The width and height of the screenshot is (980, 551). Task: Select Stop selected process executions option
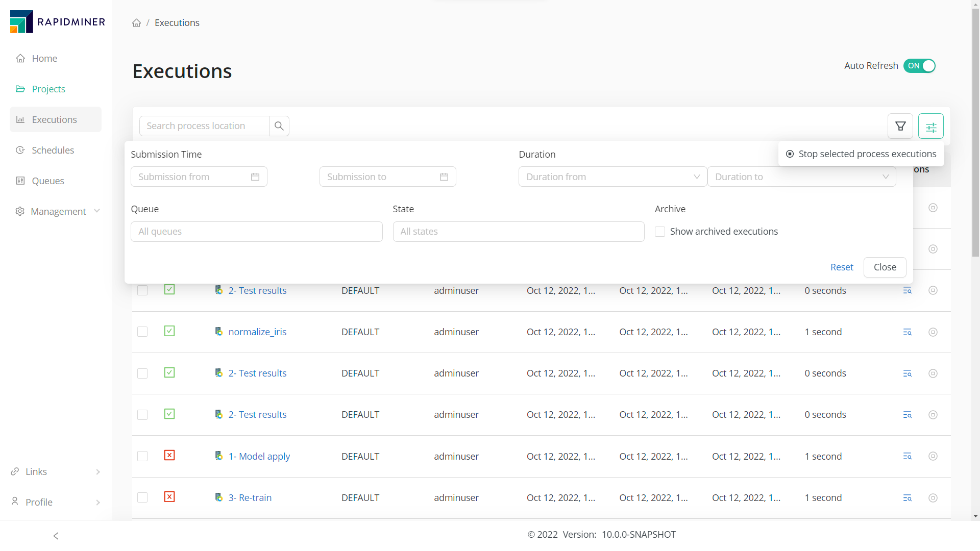862,154
